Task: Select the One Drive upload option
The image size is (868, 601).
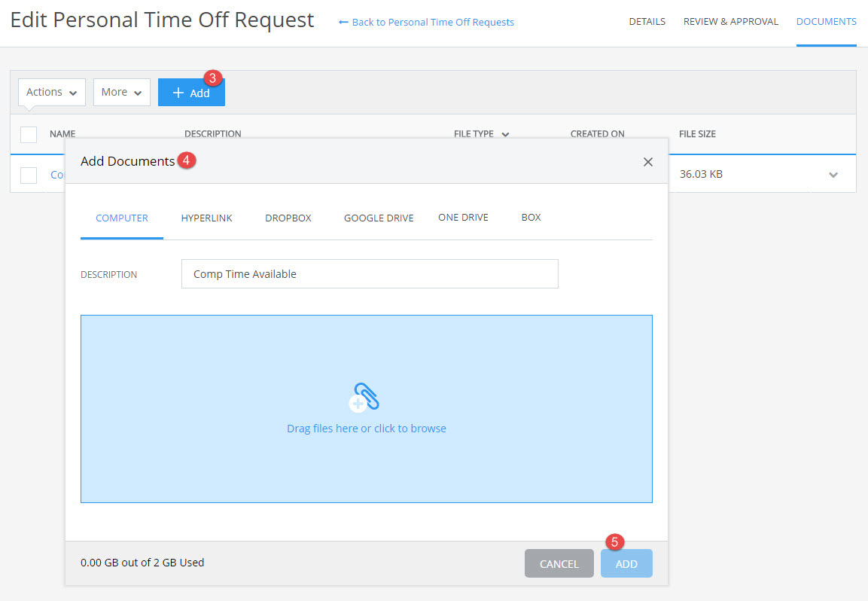Action: pos(462,217)
